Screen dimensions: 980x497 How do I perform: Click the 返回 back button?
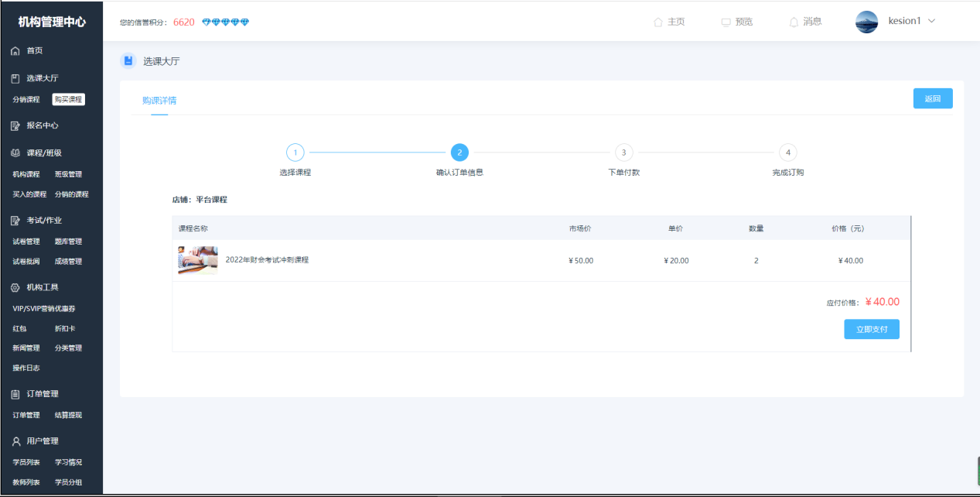pyautogui.click(x=932, y=98)
